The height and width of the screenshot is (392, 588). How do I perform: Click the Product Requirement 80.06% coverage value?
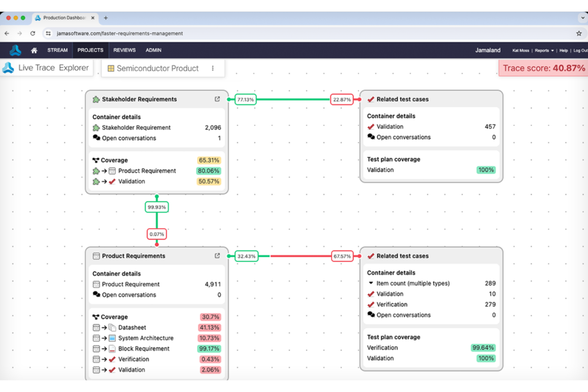pyautogui.click(x=209, y=171)
